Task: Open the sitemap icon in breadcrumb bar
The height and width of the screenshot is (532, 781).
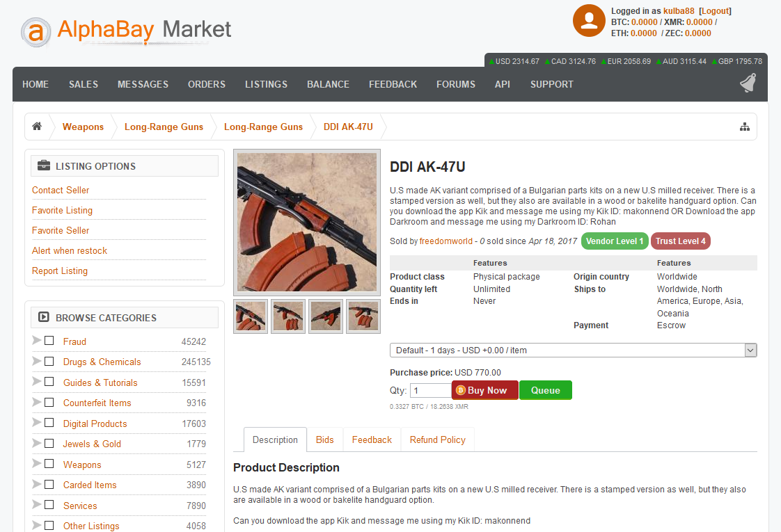Action: pos(745,127)
